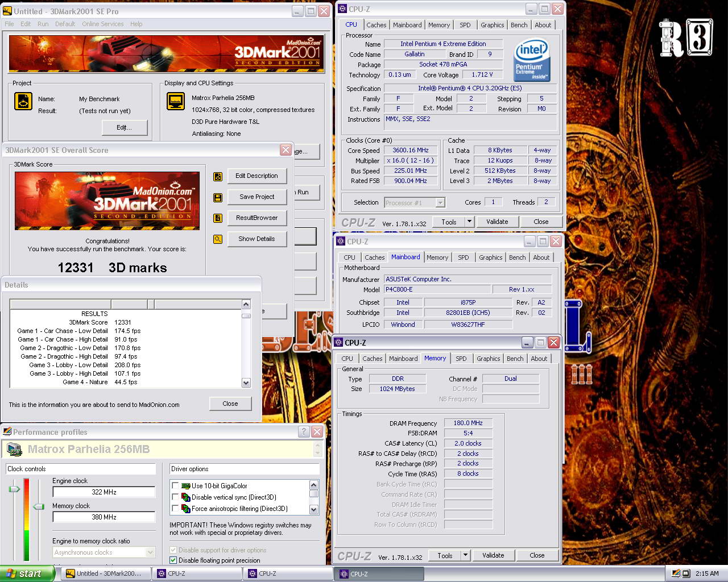The height and width of the screenshot is (582, 728).
Task: Open the 3DMark2001 taskbar button
Action: click(106, 573)
